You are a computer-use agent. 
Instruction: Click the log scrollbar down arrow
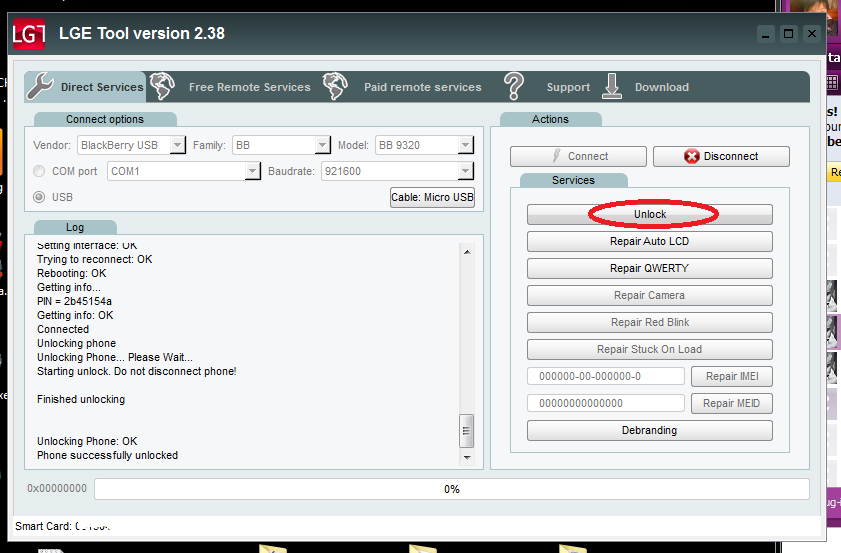pos(467,458)
